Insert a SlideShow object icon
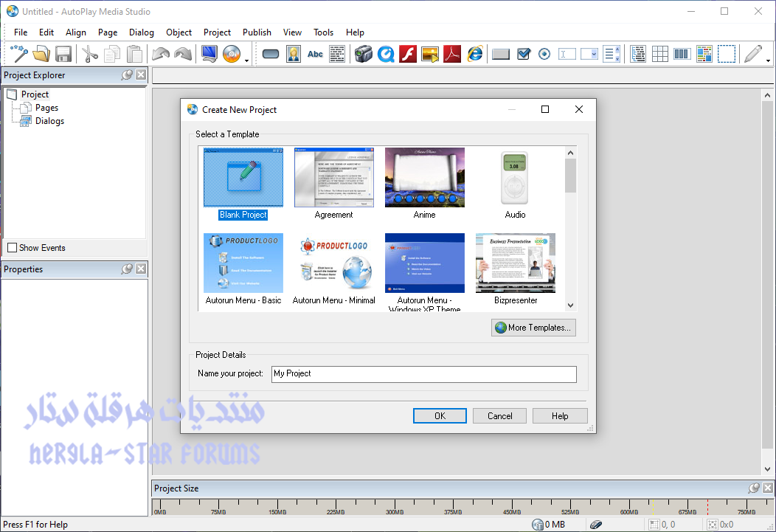Image resolution: width=776 pixels, height=532 pixels. point(430,53)
